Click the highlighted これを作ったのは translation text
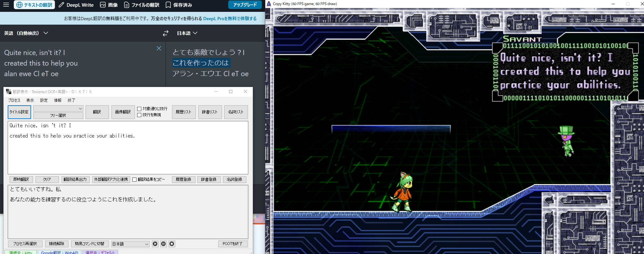The height and width of the screenshot is (254, 644). [201, 63]
